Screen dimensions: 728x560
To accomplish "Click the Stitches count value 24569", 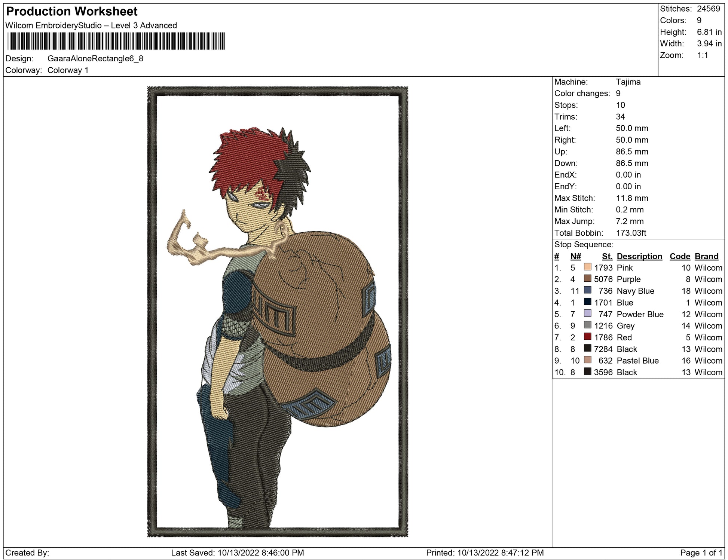I will point(708,9).
